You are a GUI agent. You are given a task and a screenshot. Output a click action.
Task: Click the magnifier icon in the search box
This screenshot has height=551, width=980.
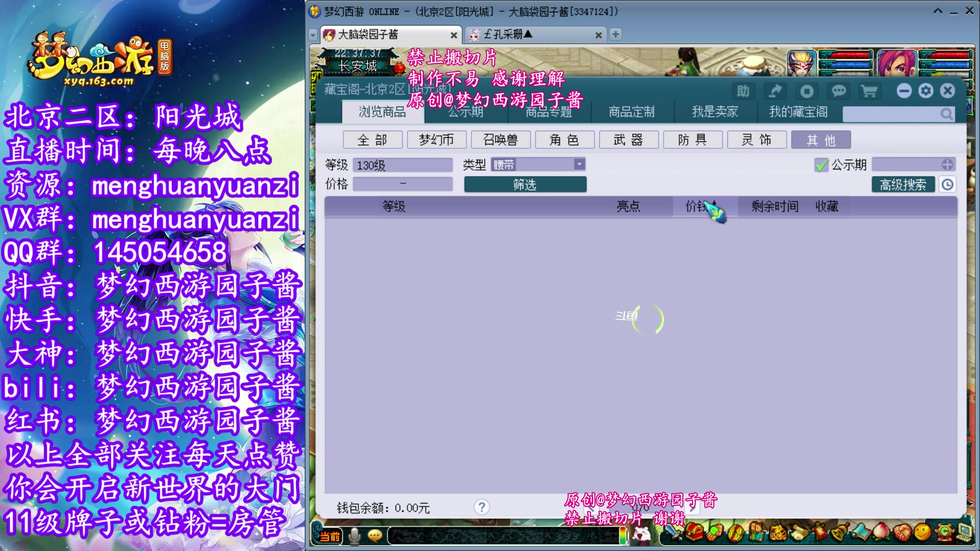coord(947,114)
